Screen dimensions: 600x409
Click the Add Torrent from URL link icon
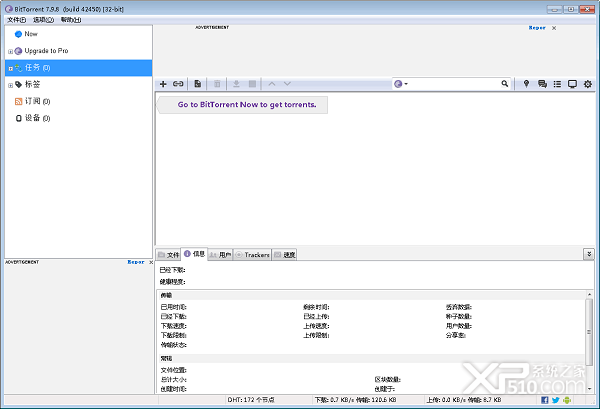point(178,84)
